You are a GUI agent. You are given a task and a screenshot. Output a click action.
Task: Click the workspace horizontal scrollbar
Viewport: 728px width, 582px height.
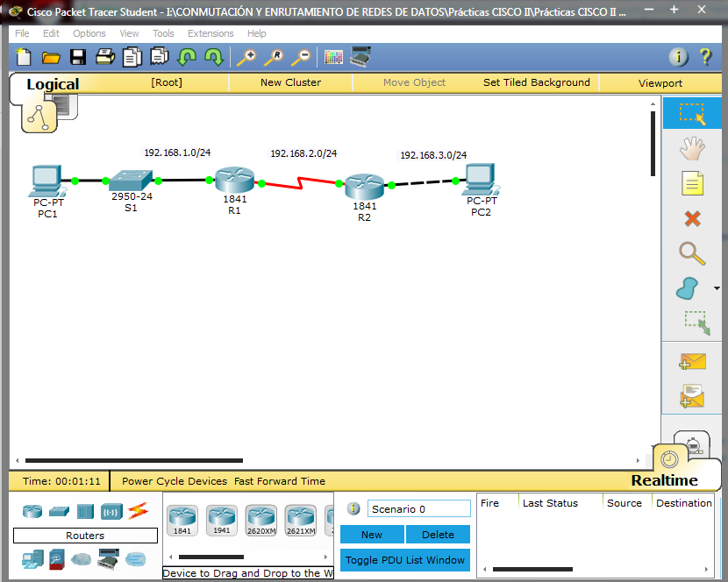(134, 460)
